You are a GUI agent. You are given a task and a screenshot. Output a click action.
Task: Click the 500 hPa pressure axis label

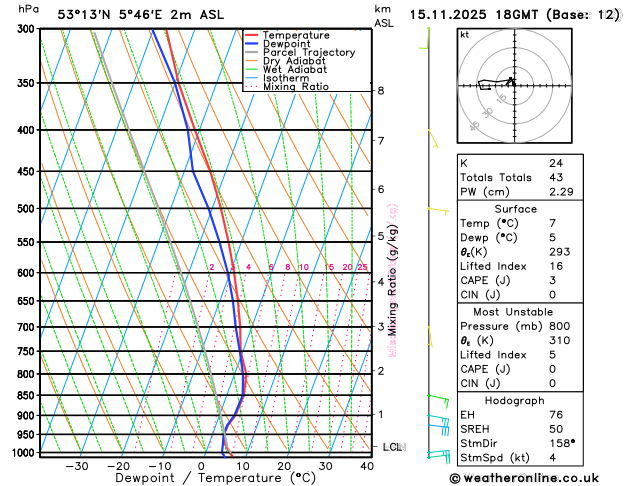(27, 209)
